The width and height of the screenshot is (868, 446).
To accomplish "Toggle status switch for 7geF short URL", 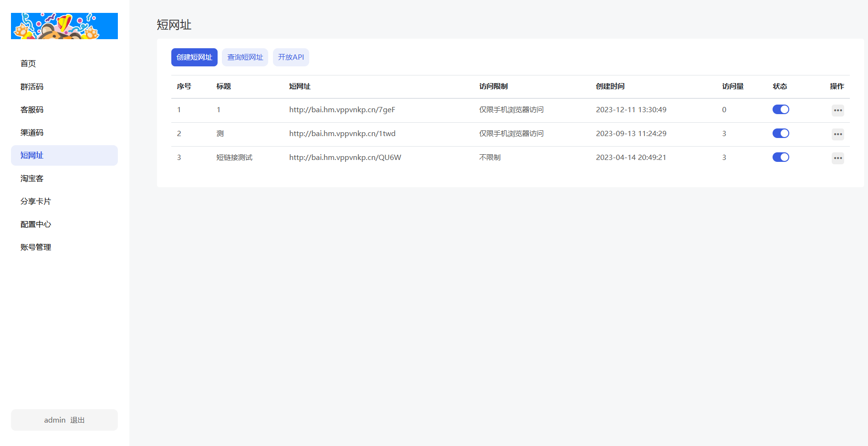I will [781, 109].
